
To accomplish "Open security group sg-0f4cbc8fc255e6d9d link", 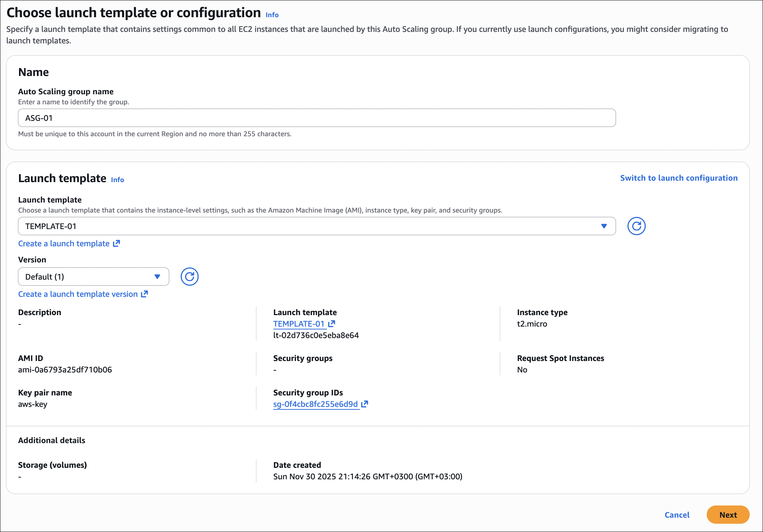I will pos(315,404).
